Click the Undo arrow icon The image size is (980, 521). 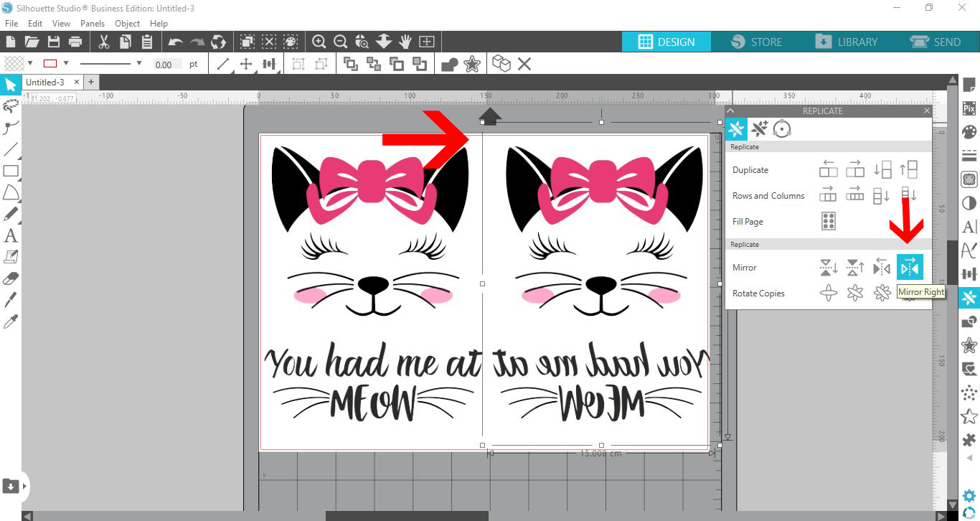pyautogui.click(x=175, y=42)
